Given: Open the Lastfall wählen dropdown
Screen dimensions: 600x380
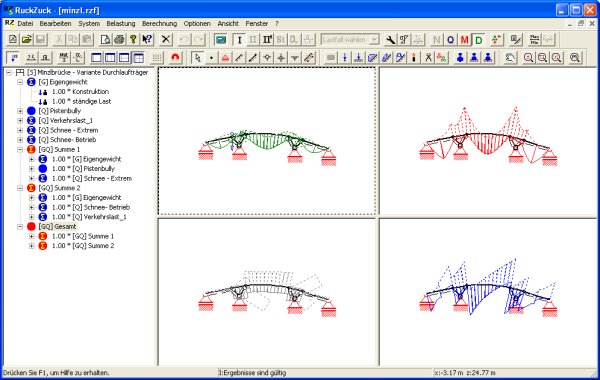Looking at the screenshot, I should (x=350, y=39).
